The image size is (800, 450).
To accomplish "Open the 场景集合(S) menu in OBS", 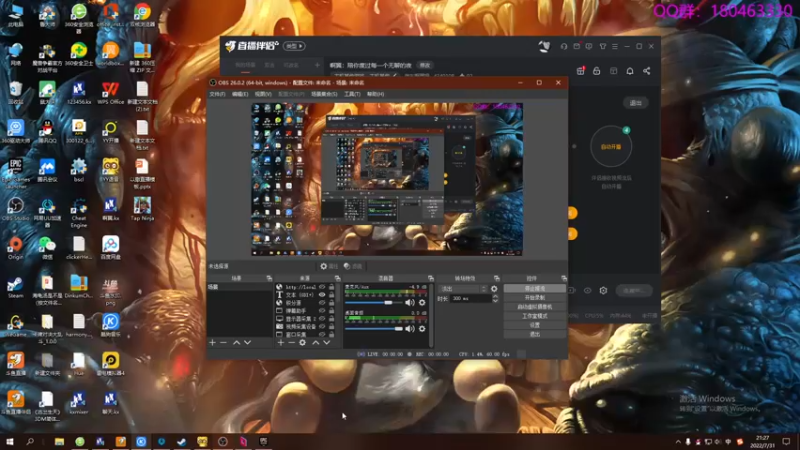I will click(x=324, y=94).
